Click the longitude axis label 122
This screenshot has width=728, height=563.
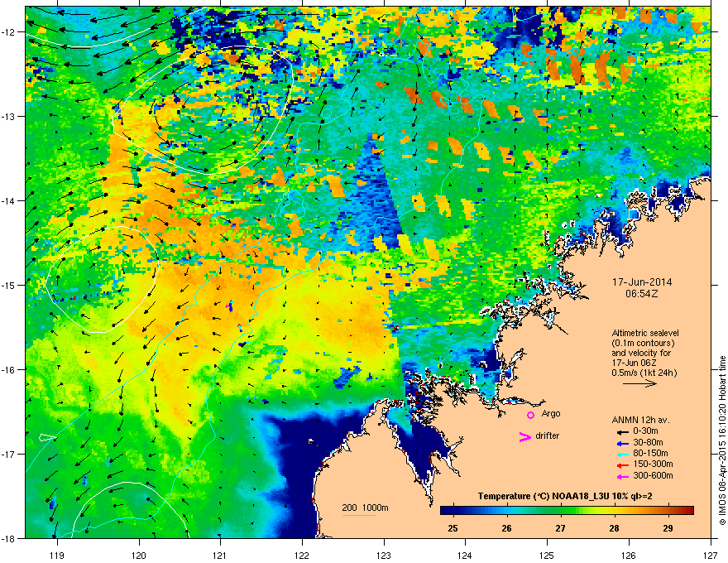[x=302, y=555]
